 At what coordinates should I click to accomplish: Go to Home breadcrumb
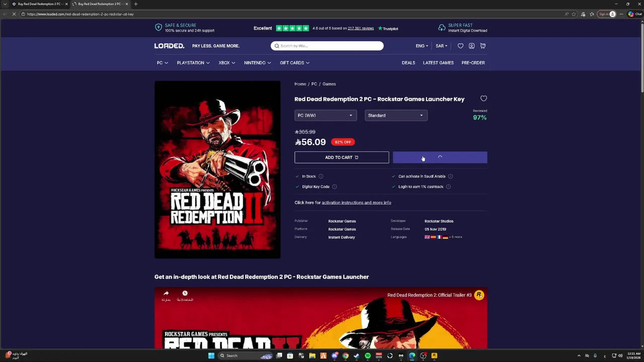[x=300, y=84]
